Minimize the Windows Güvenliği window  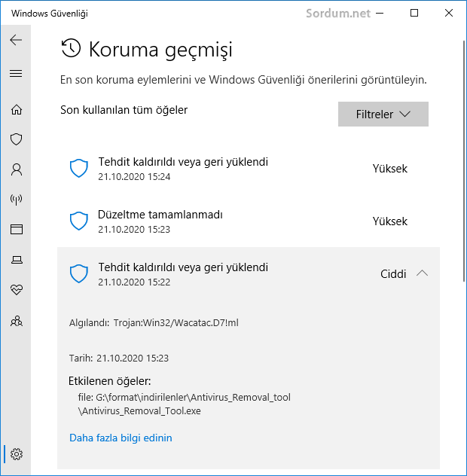tap(380, 13)
